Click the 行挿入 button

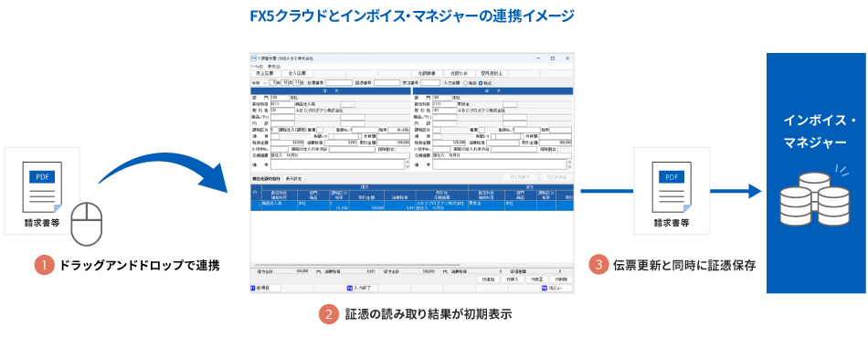[x=513, y=280]
